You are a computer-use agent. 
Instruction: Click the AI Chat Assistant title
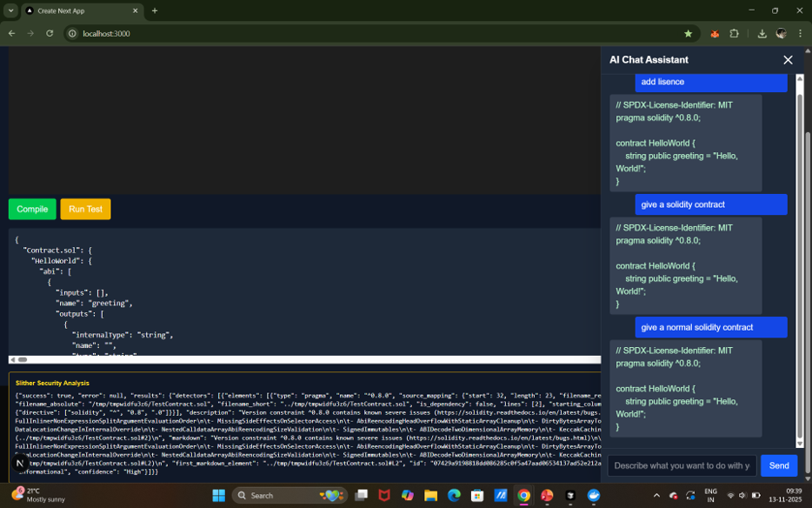[649, 60]
